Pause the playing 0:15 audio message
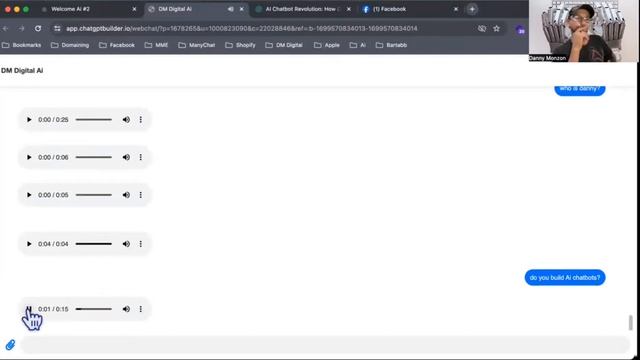Viewport: 640px width, 360px height. tap(29, 309)
